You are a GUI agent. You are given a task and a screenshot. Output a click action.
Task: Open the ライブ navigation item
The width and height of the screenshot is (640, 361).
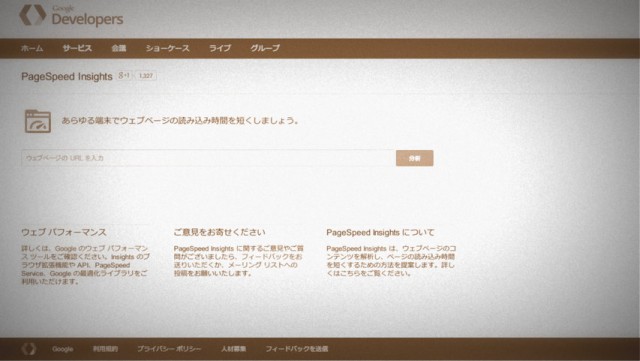click(x=220, y=48)
